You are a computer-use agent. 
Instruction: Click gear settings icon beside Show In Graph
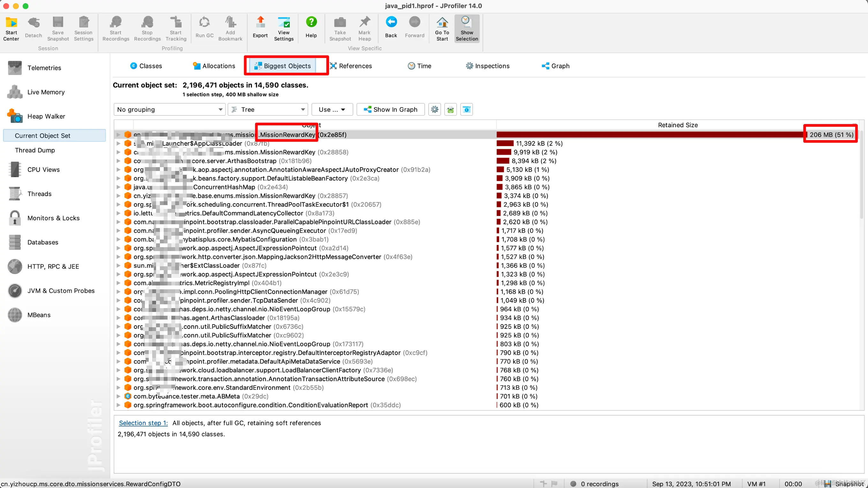point(435,109)
